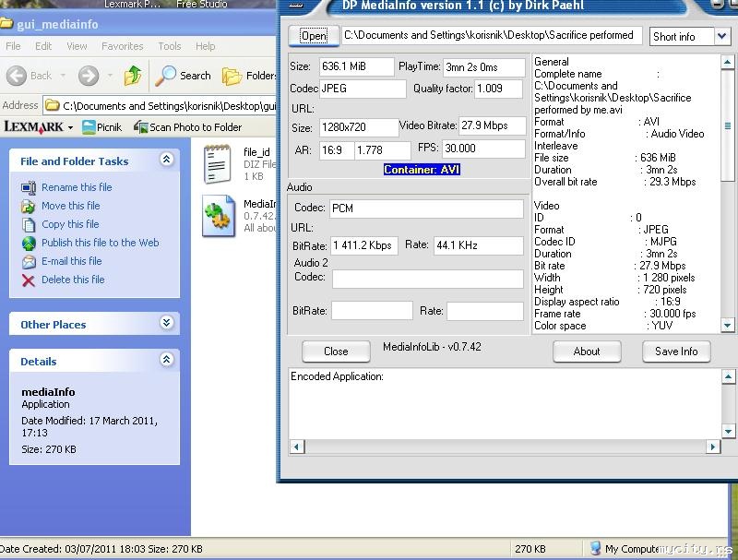Open the Short info dropdown
738x560 pixels.
point(720,37)
